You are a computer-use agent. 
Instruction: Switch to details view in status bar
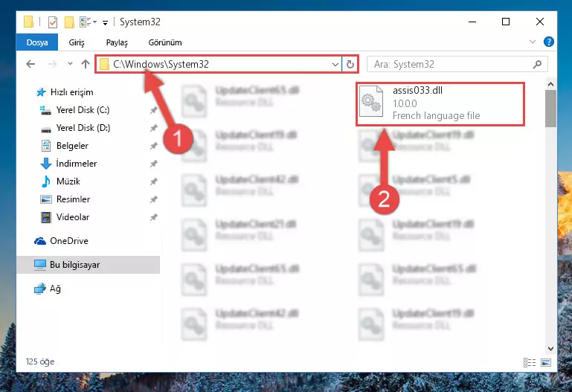coord(530,362)
